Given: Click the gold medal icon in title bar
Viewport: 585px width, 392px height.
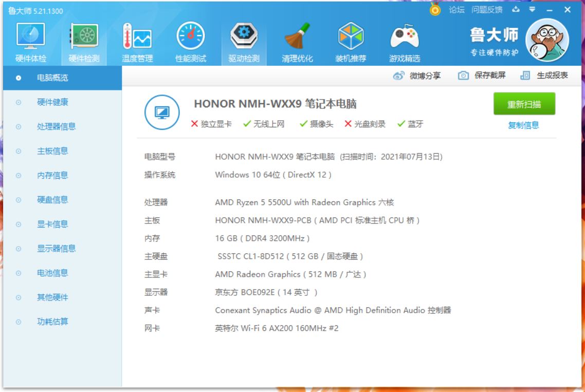Looking at the screenshot, I should pos(435,10).
